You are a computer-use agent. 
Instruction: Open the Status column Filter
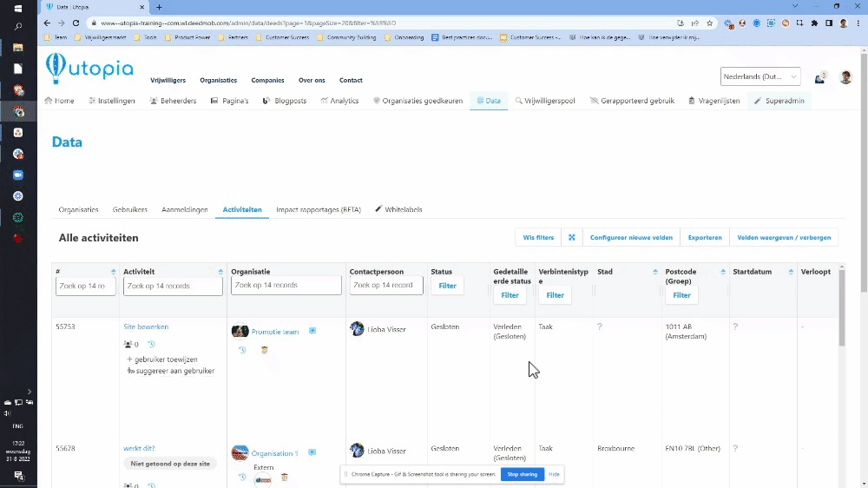point(447,286)
